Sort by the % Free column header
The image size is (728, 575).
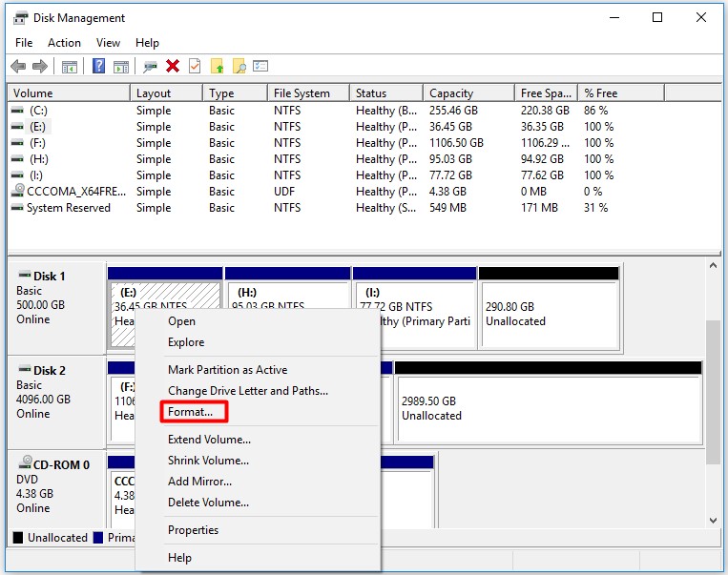[x=622, y=93]
